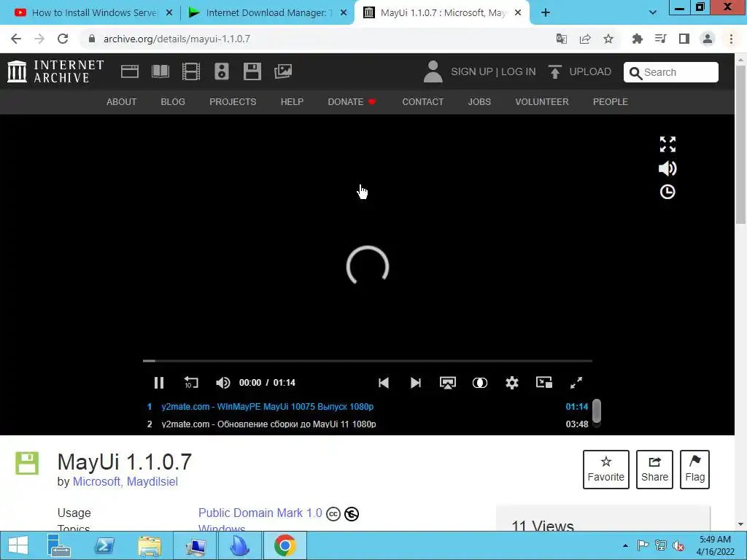Screen dimensions: 747x560
Task: Skip to the previous playlist item
Action: (384, 383)
